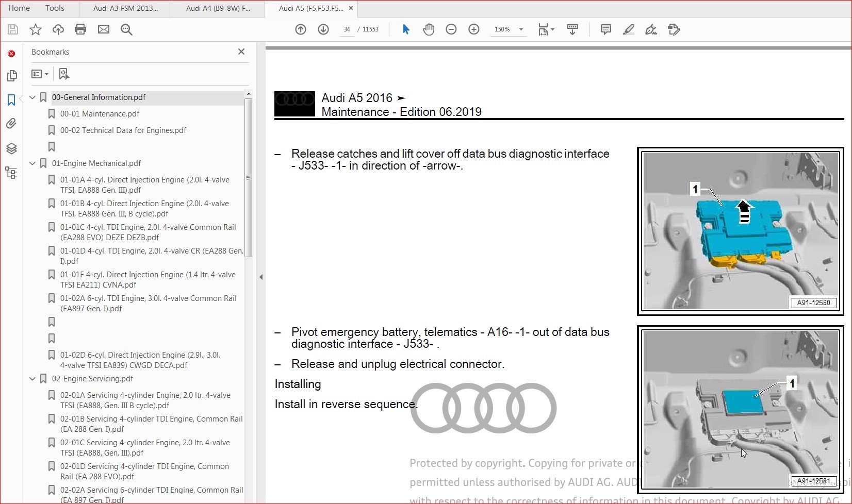Image resolution: width=852 pixels, height=504 pixels.
Task: Open the Bookmarks side panel icon
Action: click(x=11, y=99)
